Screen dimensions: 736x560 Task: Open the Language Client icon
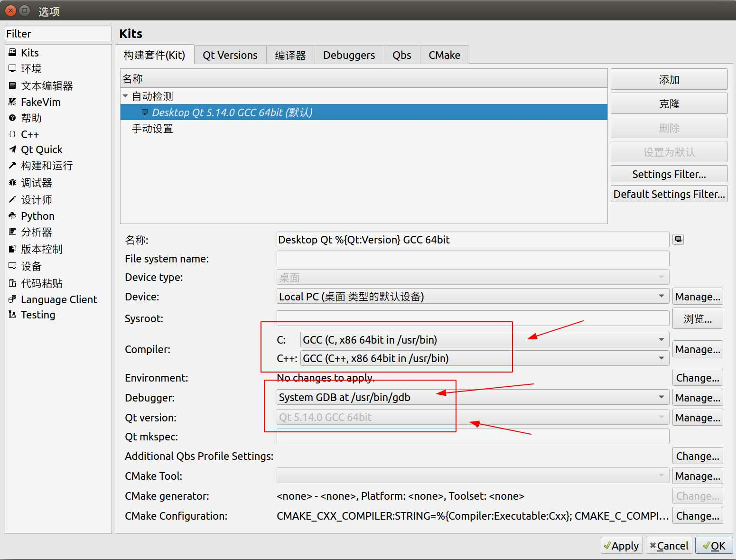click(x=12, y=299)
